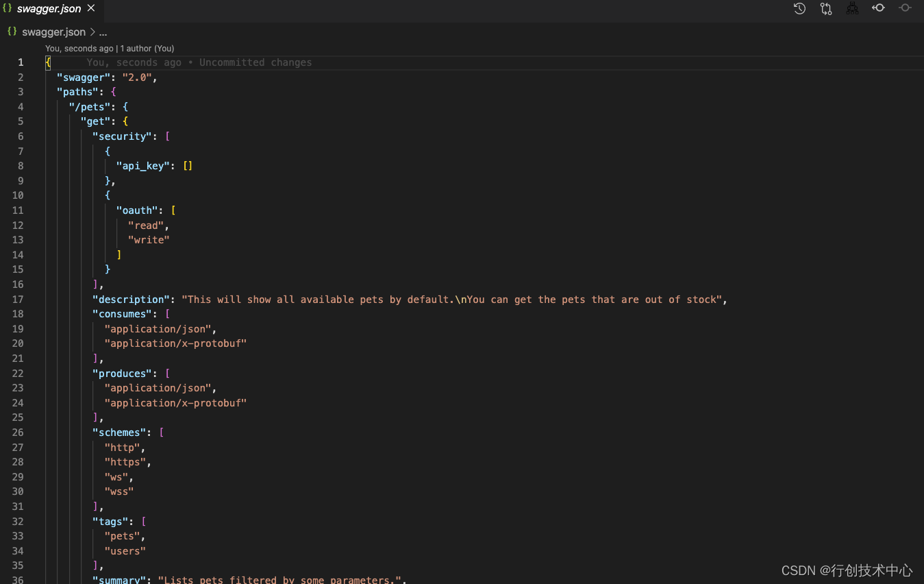Click the "read" scope string

[146, 226]
